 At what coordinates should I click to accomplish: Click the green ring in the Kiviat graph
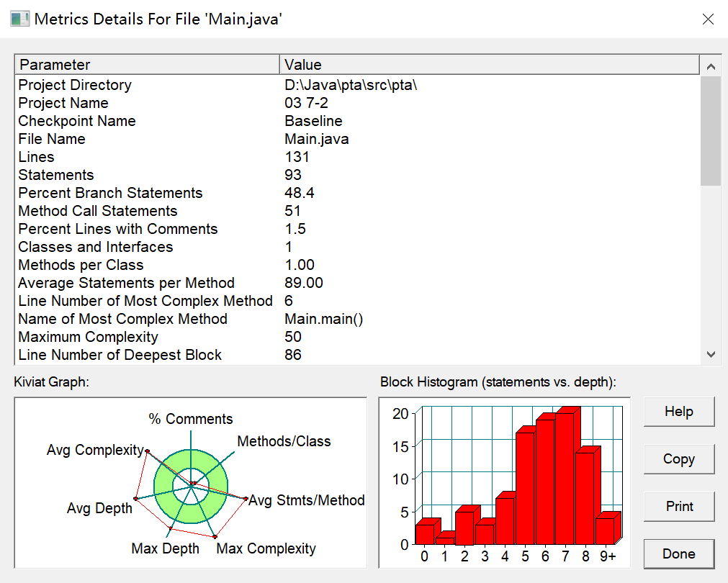[x=191, y=515]
